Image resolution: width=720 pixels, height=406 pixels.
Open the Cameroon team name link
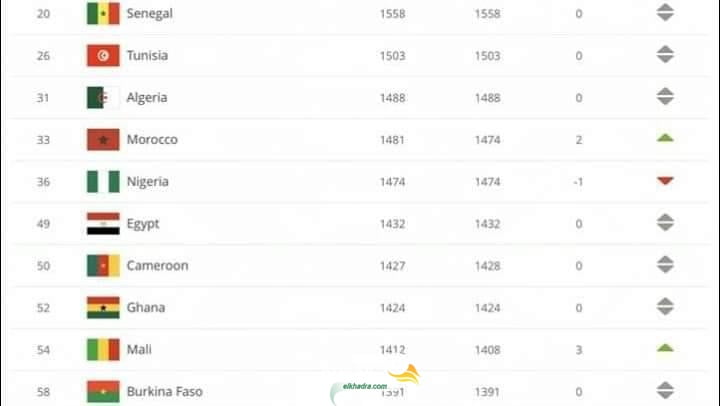[x=158, y=265]
